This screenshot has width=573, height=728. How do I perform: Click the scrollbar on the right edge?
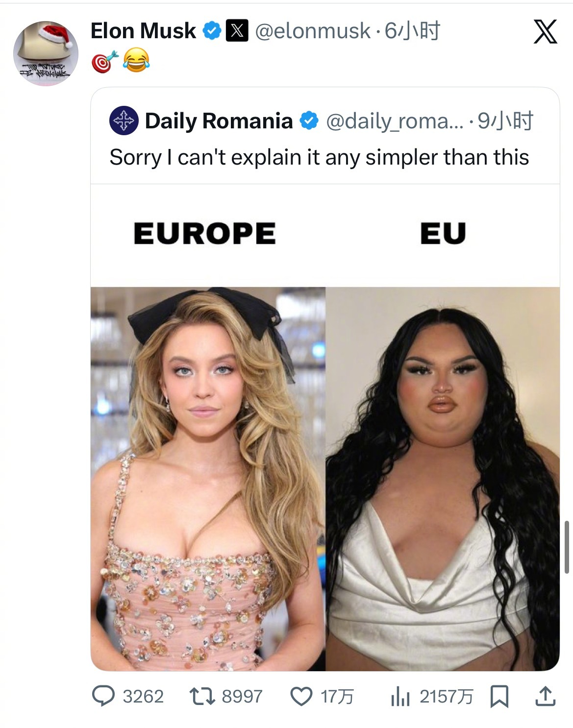click(x=567, y=546)
